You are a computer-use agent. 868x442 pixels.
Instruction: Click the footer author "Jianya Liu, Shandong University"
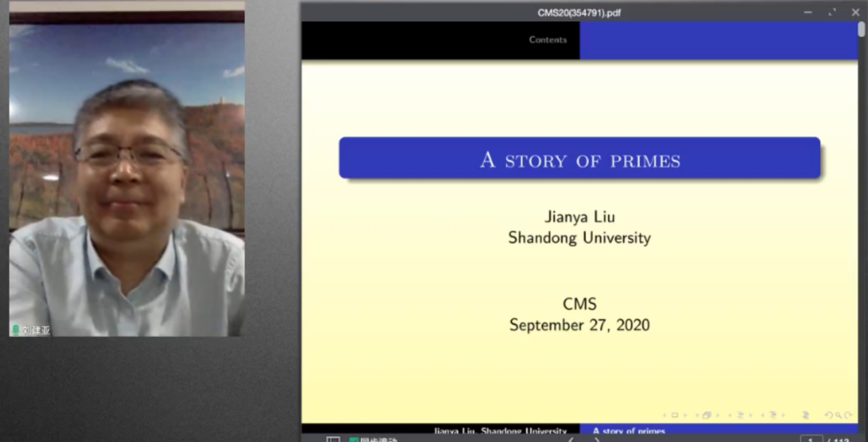click(500, 431)
